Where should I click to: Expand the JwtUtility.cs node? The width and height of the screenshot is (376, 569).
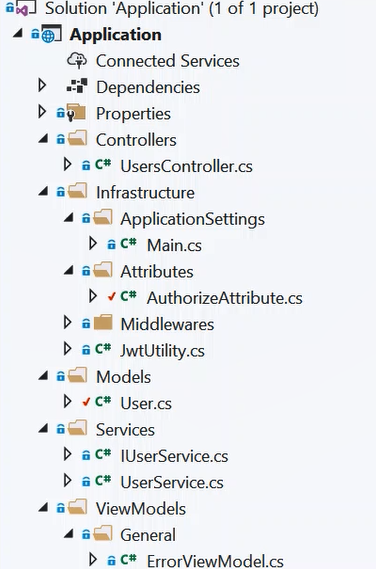pyautogui.click(x=68, y=348)
